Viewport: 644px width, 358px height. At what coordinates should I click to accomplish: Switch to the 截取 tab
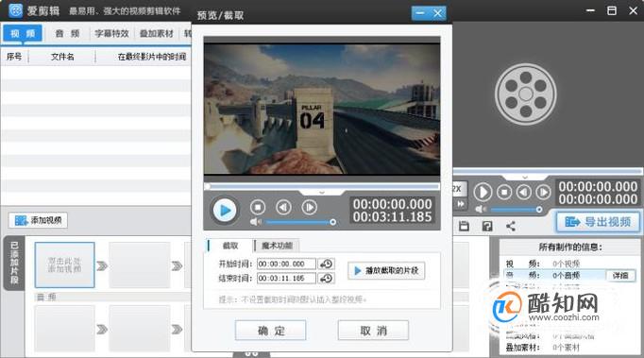click(230, 246)
